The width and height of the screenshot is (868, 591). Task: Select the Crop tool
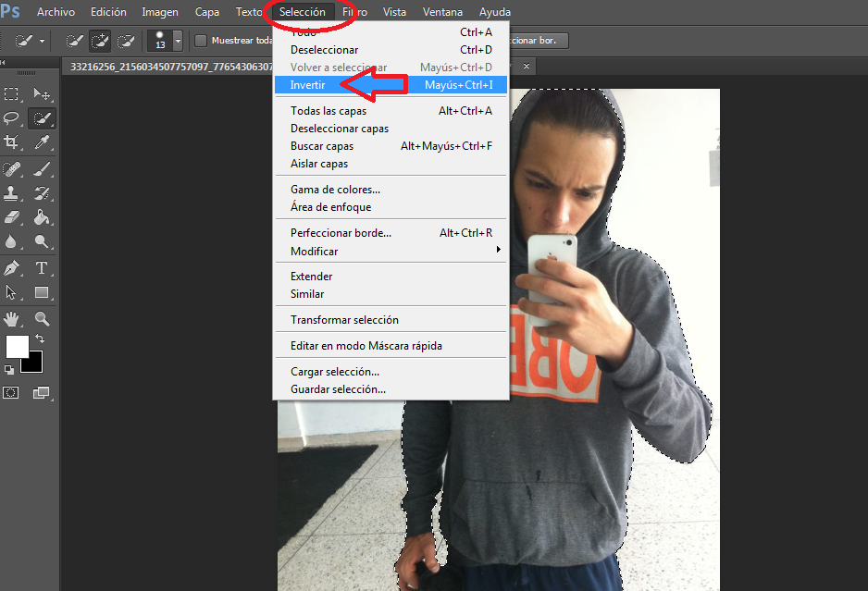coord(11,142)
